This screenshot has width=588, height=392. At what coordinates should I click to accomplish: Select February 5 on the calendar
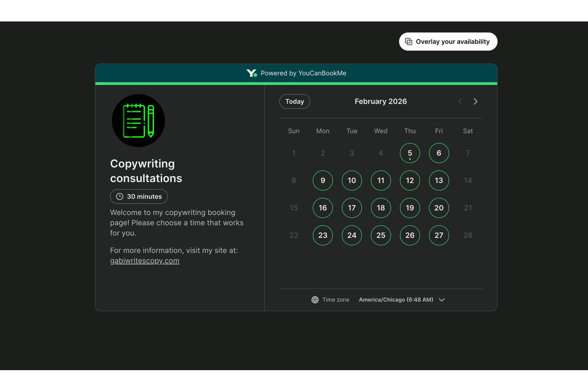pos(410,153)
